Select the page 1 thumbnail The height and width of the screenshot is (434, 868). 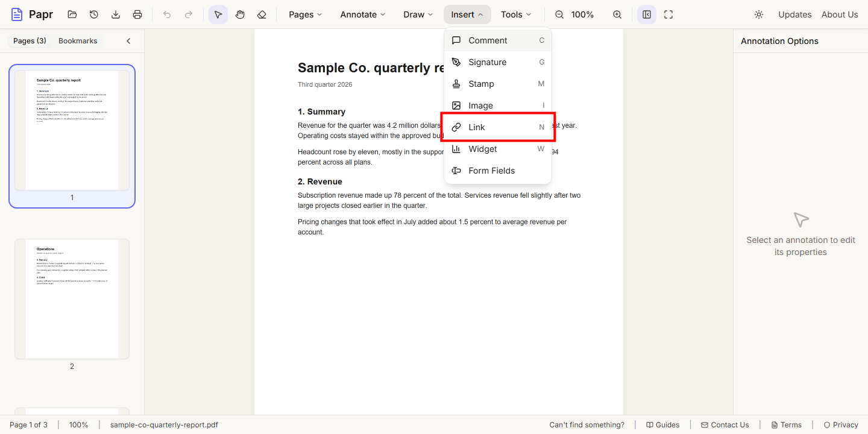pyautogui.click(x=72, y=136)
